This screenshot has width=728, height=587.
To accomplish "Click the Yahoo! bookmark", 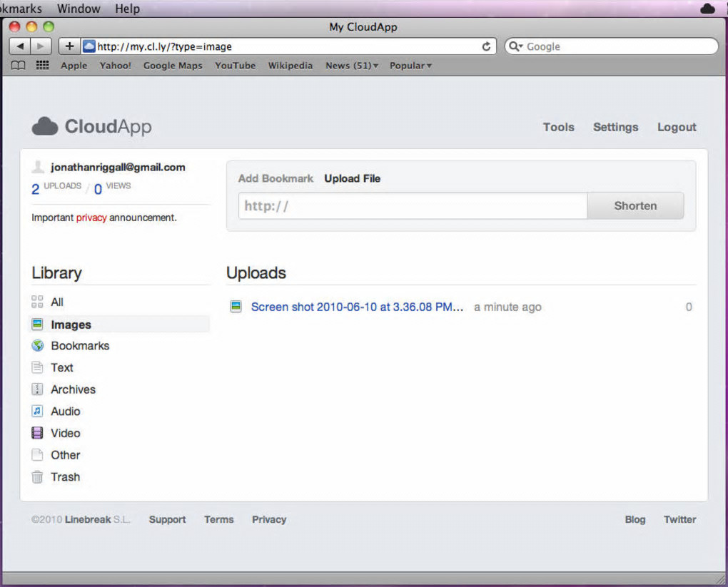I will click(115, 66).
